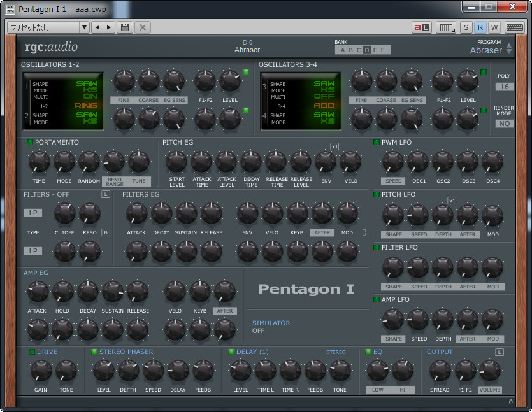Change the 3-4 ADD mix mode

point(324,106)
